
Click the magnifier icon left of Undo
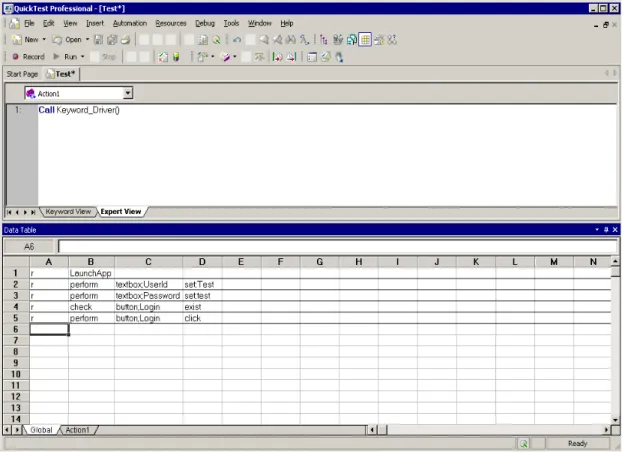coord(216,40)
